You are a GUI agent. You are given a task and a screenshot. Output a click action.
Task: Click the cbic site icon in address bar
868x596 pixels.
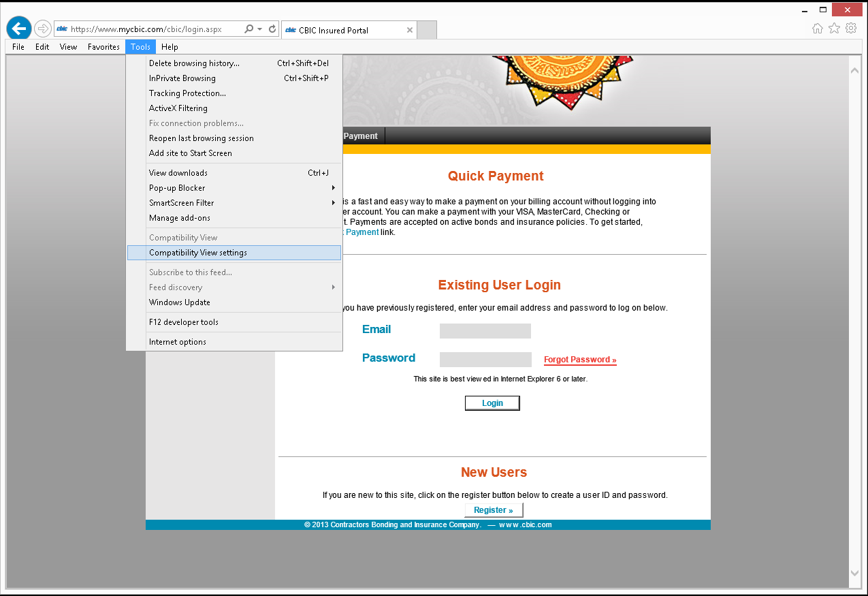62,29
